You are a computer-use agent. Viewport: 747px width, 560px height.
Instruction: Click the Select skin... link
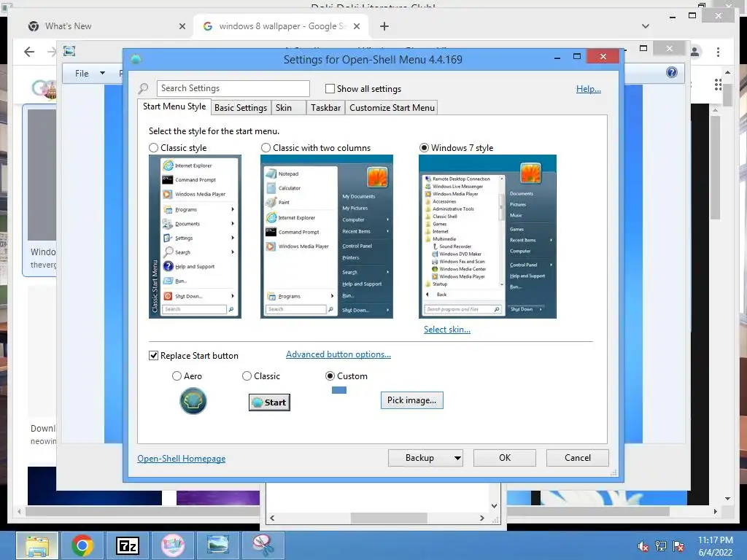coord(447,330)
